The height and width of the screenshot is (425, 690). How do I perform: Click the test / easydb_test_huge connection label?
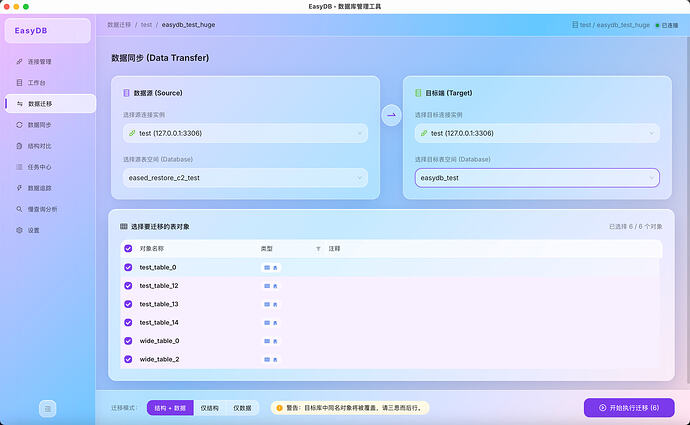coord(615,25)
